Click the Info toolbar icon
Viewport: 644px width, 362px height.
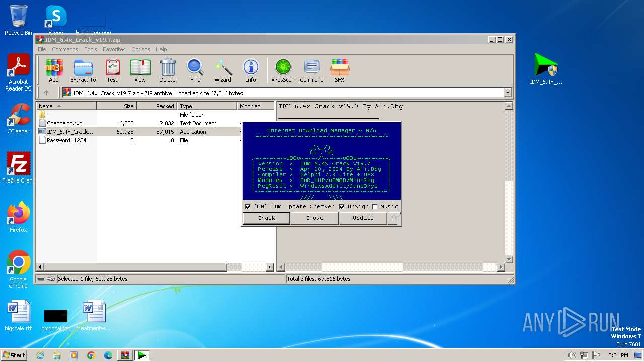tap(251, 71)
